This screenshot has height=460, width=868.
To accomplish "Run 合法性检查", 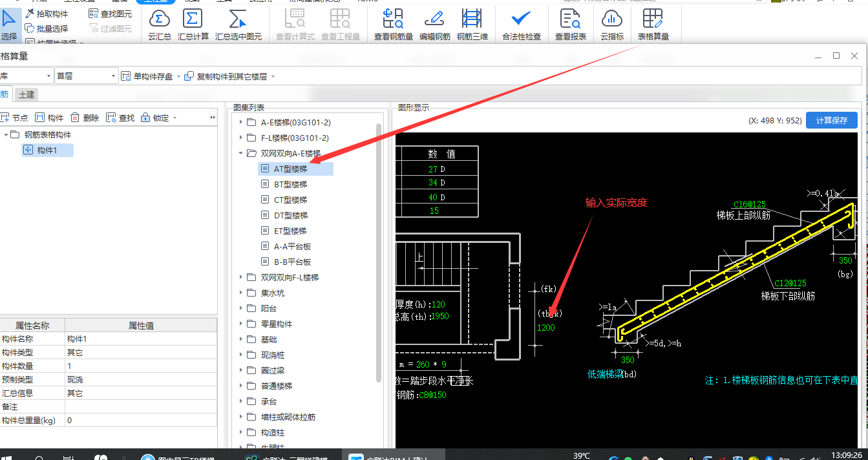I will coord(521,25).
